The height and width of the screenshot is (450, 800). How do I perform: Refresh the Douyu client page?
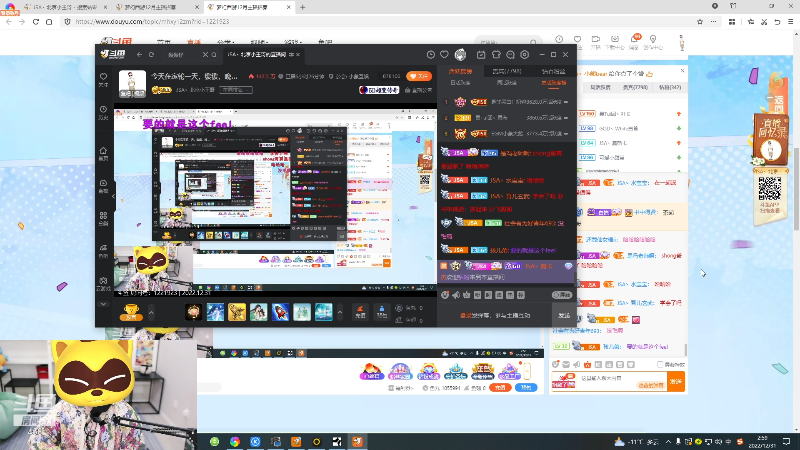point(152,55)
